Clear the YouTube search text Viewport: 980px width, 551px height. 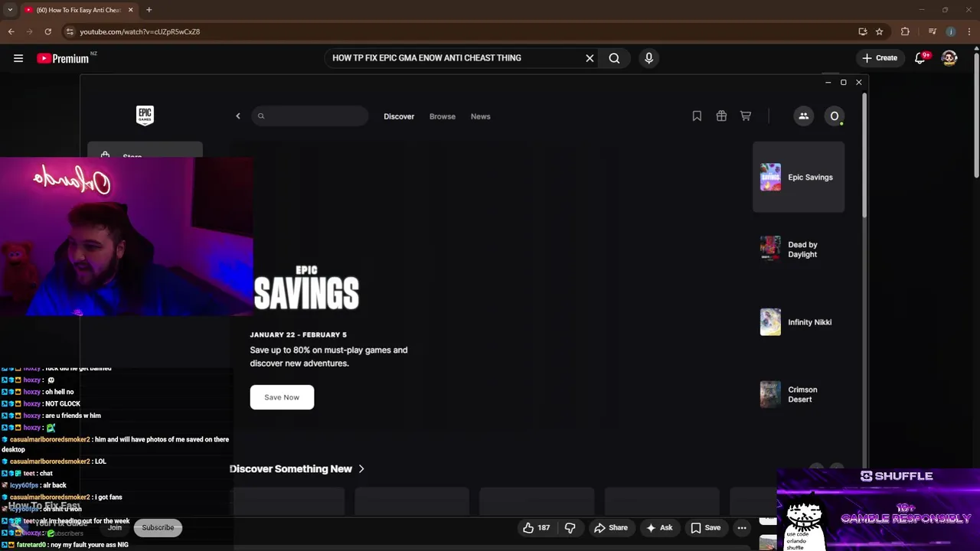click(590, 58)
